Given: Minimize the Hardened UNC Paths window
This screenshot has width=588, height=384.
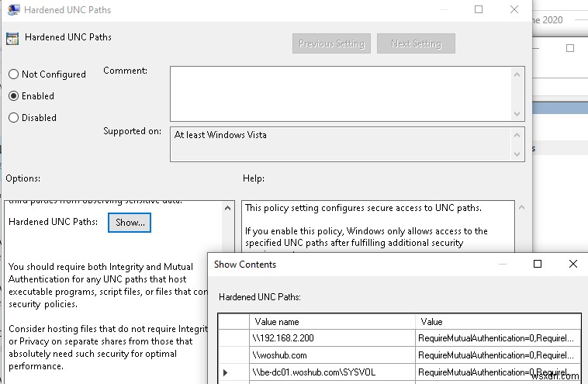Looking at the screenshot, I should 444,9.
